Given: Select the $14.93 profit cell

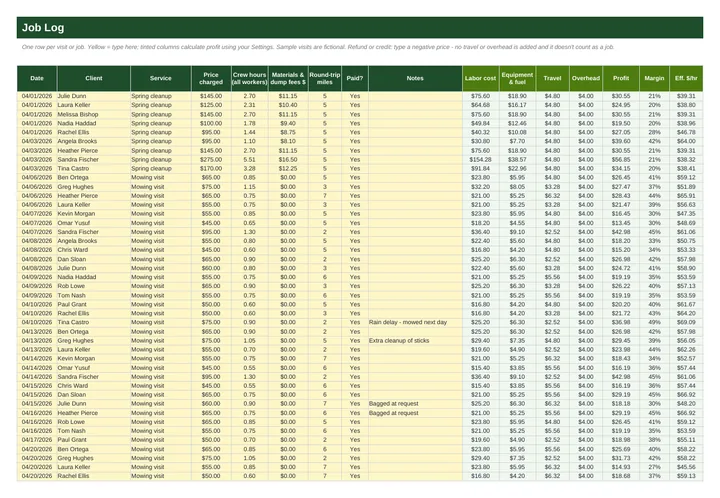Looking at the screenshot, I should 621,467.
